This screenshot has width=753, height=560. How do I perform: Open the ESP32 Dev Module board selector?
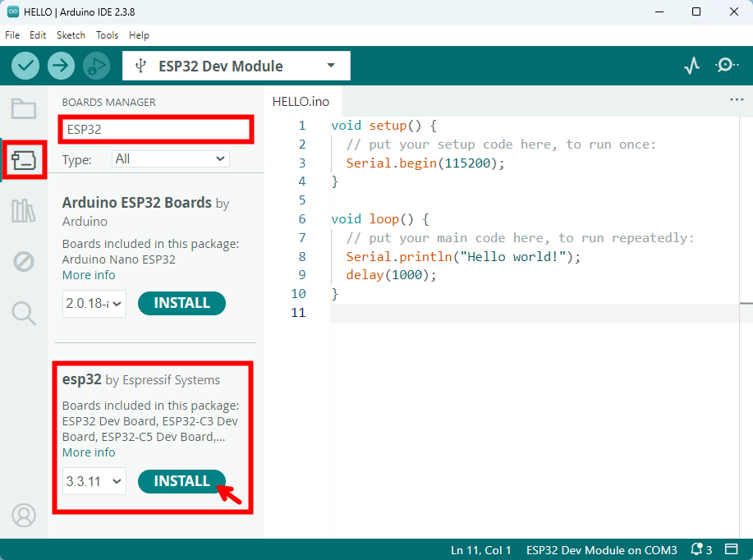[236, 66]
